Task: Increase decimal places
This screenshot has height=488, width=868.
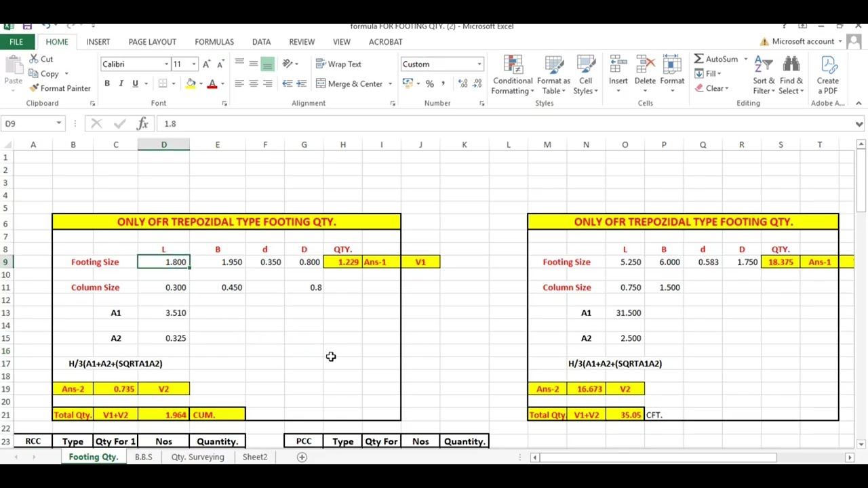Action: [463, 83]
